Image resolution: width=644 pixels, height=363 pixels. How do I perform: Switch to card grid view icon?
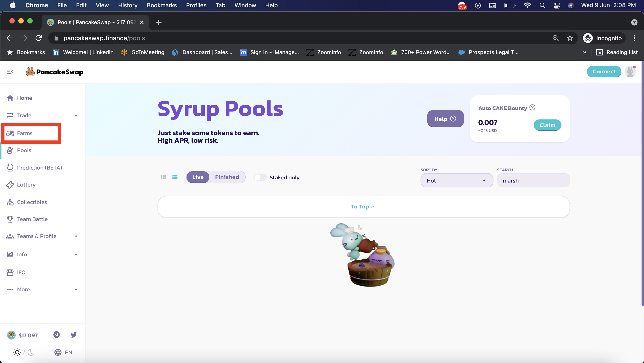(163, 177)
